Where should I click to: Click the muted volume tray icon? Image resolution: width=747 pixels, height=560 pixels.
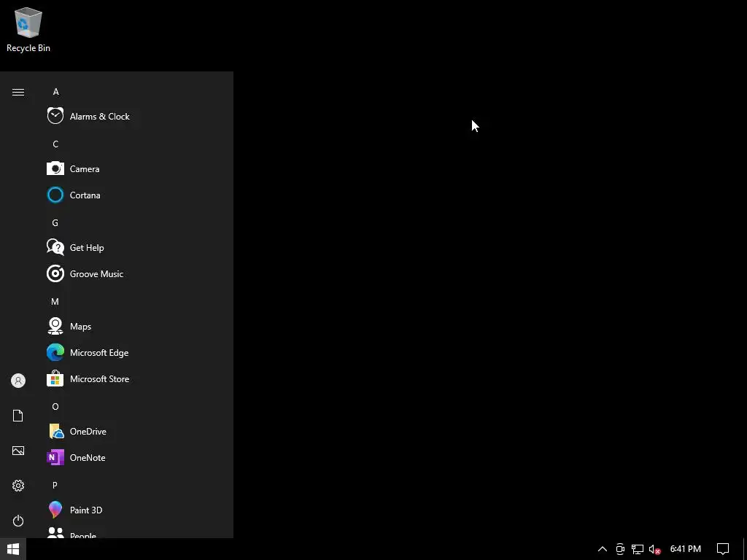coord(654,549)
